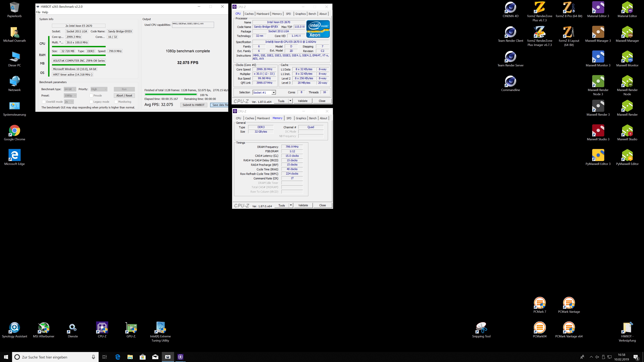This screenshot has width=644, height=362.
Task: Click the Used CPU capabilities field
Action: coord(193,24)
